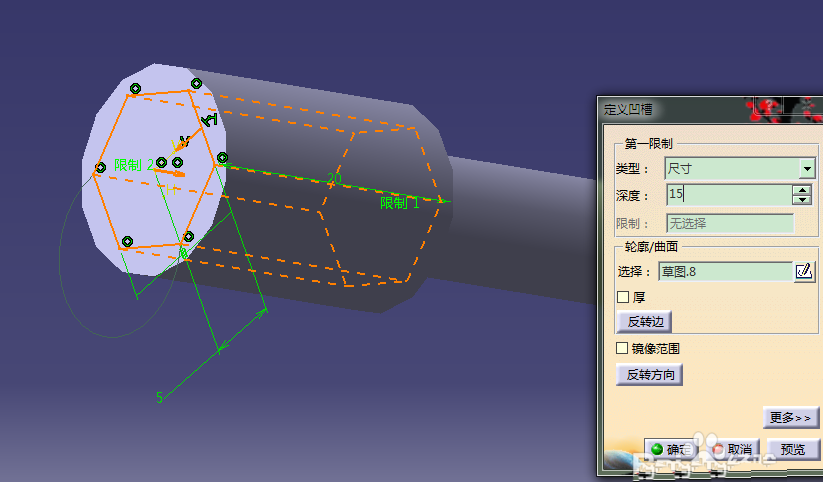Click the 反转边 reverse side button

pyautogui.click(x=644, y=321)
